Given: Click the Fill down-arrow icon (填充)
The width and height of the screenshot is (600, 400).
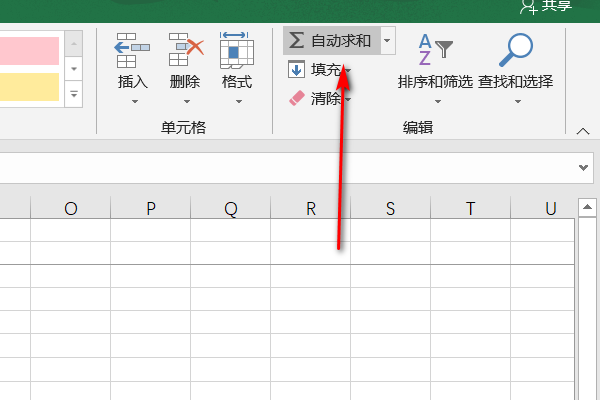Looking at the screenshot, I should (x=296, y=69).
